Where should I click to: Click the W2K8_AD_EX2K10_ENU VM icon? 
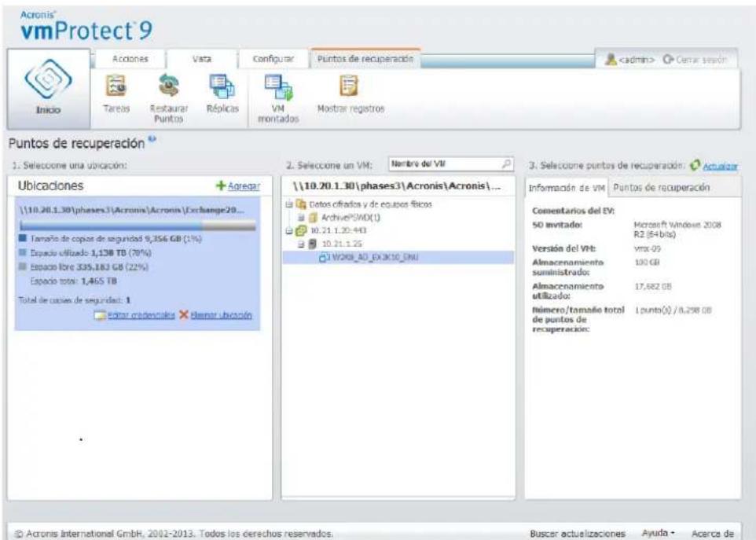pos(324,258)
